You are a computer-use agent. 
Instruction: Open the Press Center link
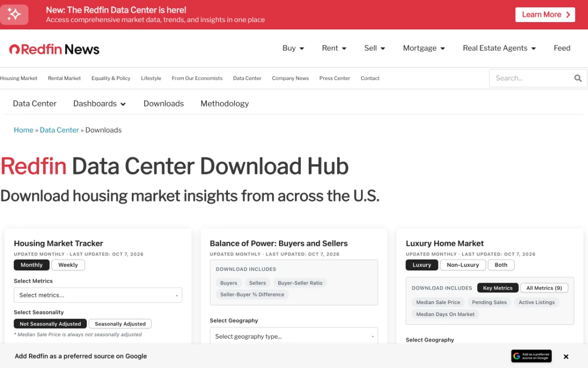pos(335,78)
